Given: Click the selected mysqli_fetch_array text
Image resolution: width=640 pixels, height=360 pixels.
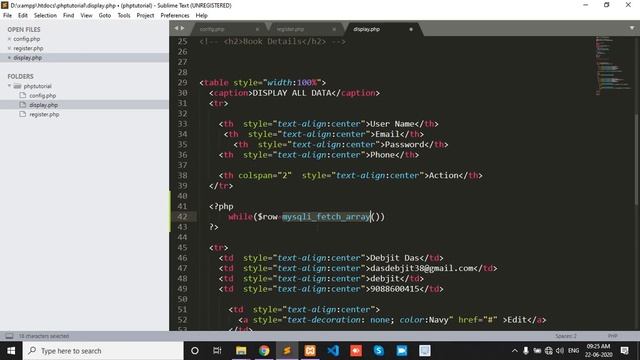Looking at the screenshot, I should (x=326, y=217).
